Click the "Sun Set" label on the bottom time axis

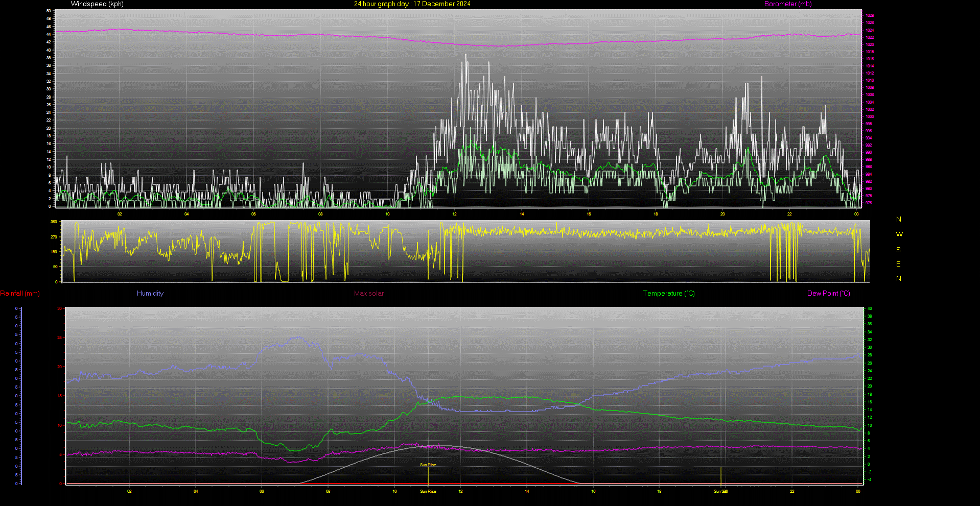coord(721,492)
